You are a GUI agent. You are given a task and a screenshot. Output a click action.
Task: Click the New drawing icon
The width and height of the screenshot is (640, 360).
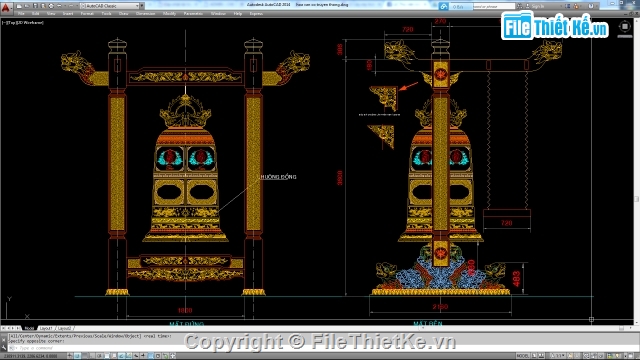point(19,6)
